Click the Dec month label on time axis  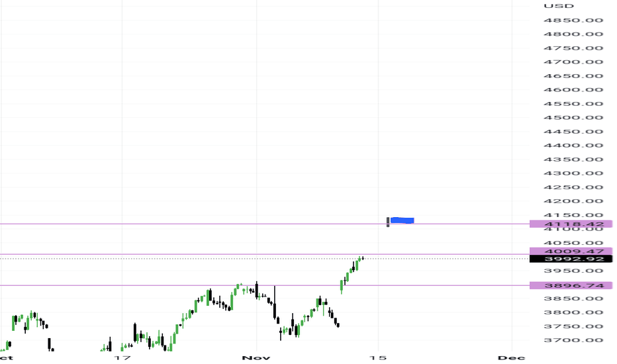point(511,357)
